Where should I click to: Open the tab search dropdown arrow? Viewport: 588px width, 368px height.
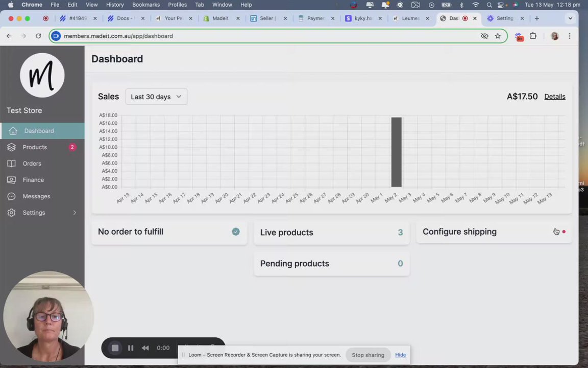[570, 18]
